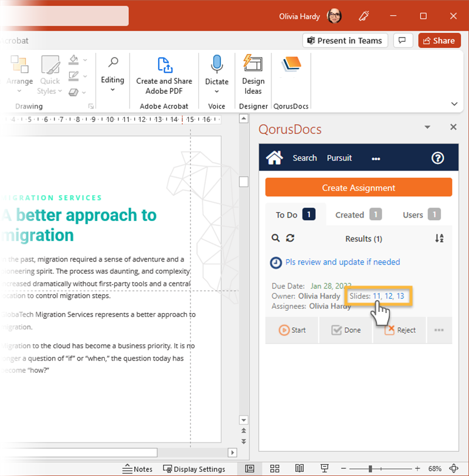The width and height of the screenshot is (469, 476).
Task: Toggle the Notes pane
Action: click(x=137, y=469)
